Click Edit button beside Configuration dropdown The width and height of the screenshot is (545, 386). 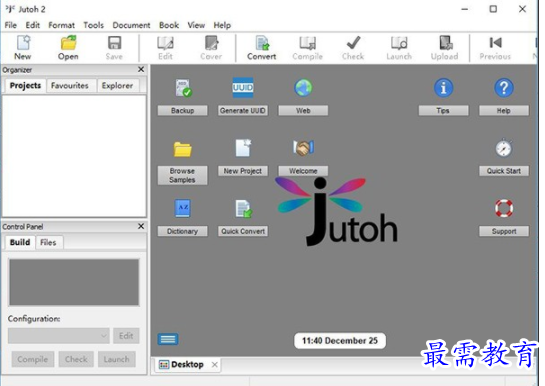pyautogui.click(x=126, y=336)
